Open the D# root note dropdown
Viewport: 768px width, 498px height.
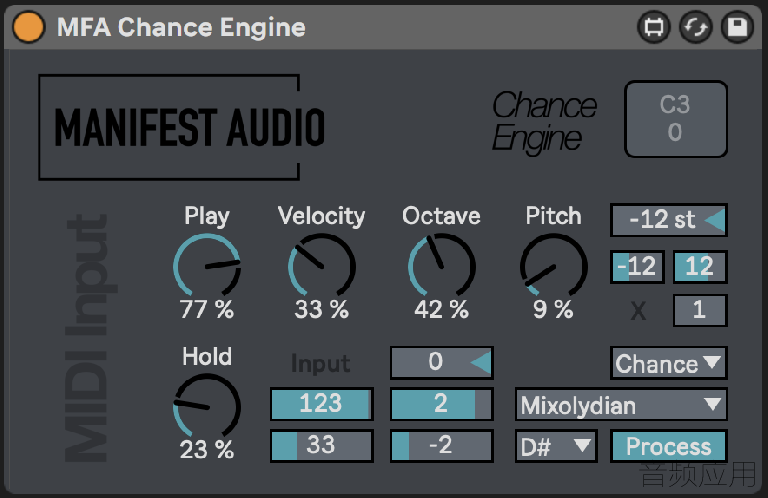coord(556,446)
